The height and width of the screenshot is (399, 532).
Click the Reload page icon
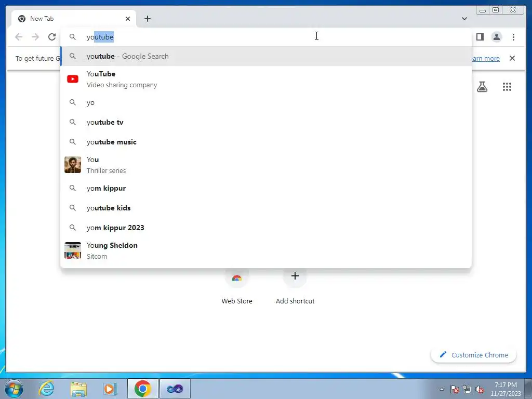point(52,37)
